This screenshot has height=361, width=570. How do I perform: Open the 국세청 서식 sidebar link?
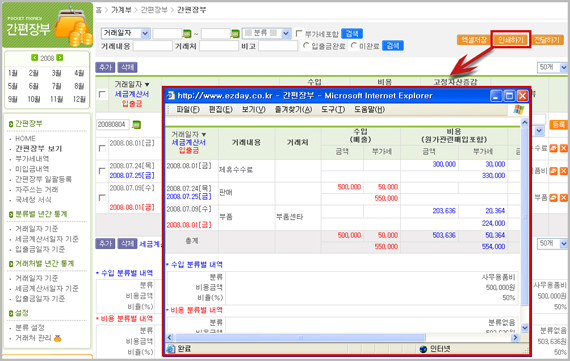(33, 200)
